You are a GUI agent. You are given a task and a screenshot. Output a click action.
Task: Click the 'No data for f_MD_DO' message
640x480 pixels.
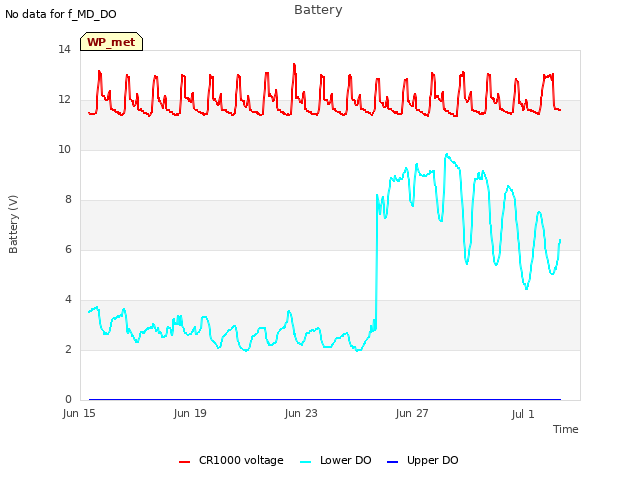coord(61,14)
